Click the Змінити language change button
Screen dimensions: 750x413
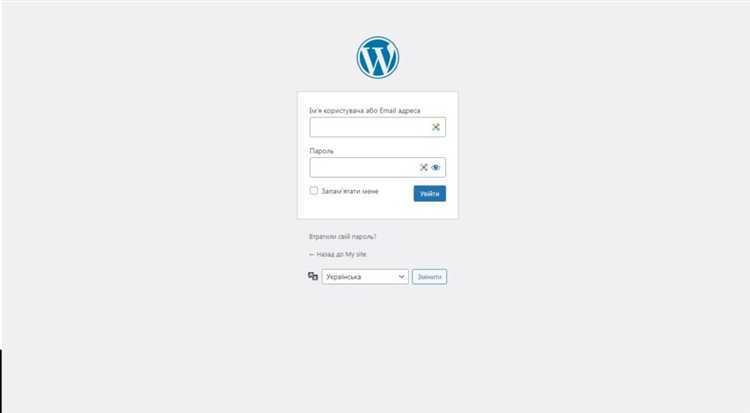[x=430, y=277]
